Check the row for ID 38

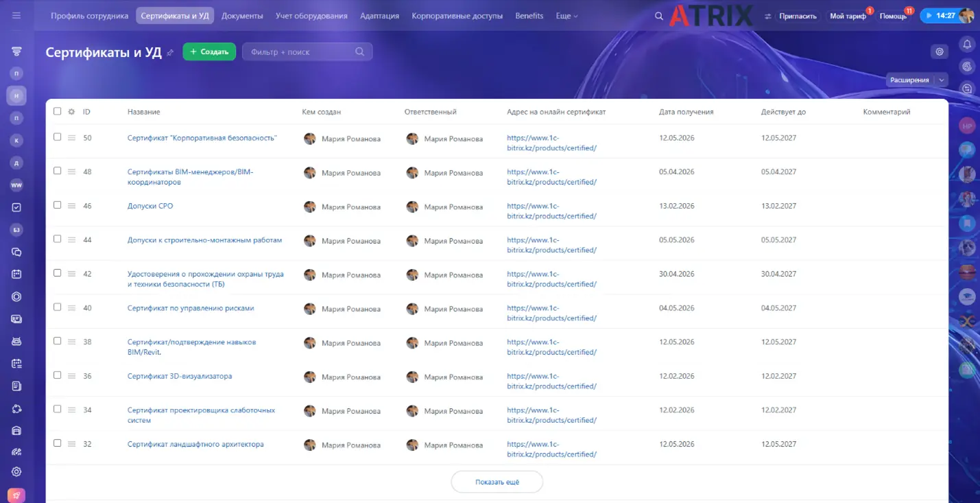click(x=57, y=341)
